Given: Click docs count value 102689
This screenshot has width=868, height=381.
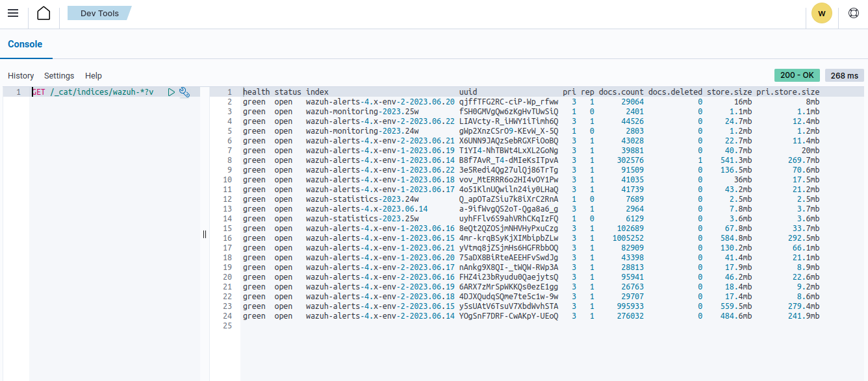Looking at the screenshot, I should (630, 228).
